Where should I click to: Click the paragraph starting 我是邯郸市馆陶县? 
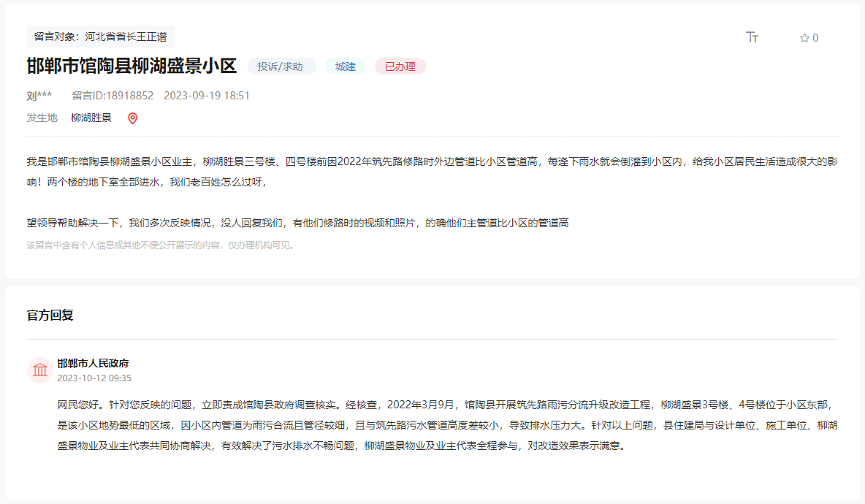[x=432, y=172]
